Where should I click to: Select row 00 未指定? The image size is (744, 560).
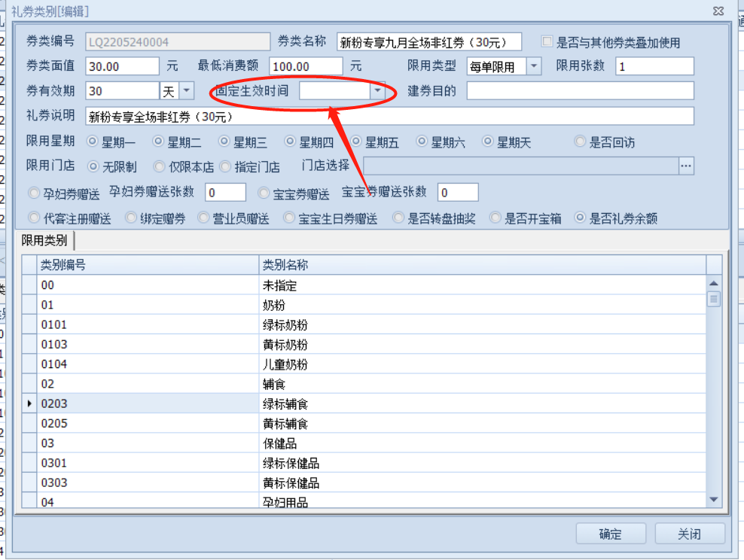[x=364, y=285]
